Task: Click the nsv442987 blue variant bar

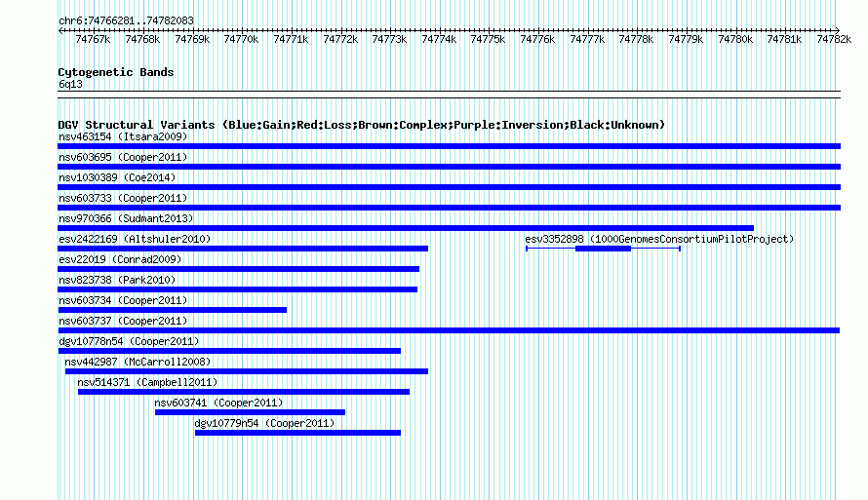Action: tap(247, 371)
